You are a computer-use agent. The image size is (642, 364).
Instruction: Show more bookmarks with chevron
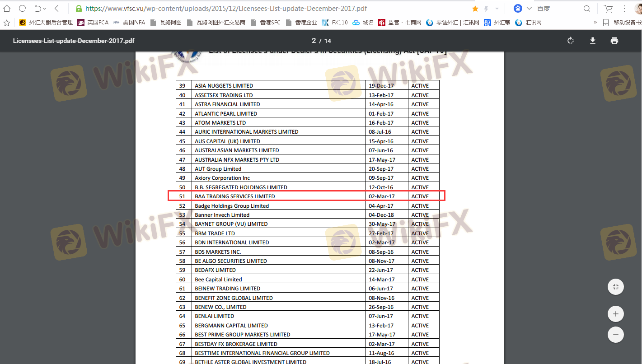(595, 22)
